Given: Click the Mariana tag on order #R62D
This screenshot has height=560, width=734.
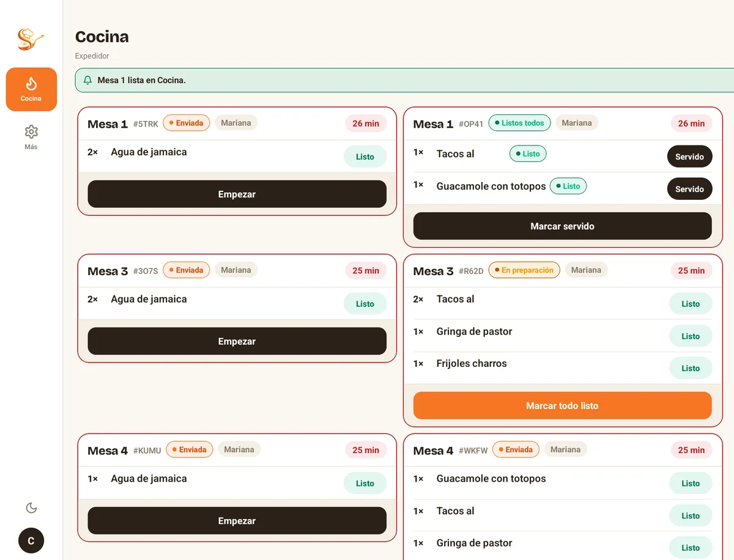Looking at the screenshot, I should [x=586, y=270].
